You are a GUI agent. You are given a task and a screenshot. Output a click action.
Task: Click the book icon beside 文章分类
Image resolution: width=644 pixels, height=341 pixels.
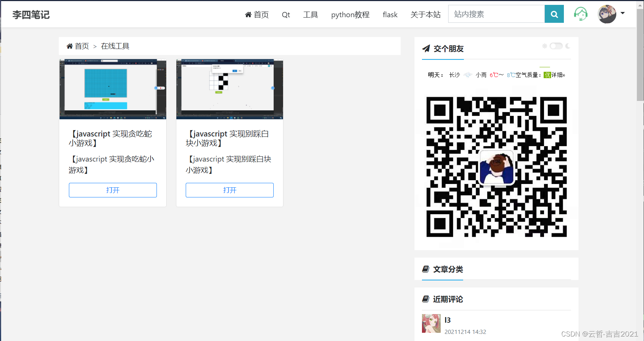(x=426, y=269)
